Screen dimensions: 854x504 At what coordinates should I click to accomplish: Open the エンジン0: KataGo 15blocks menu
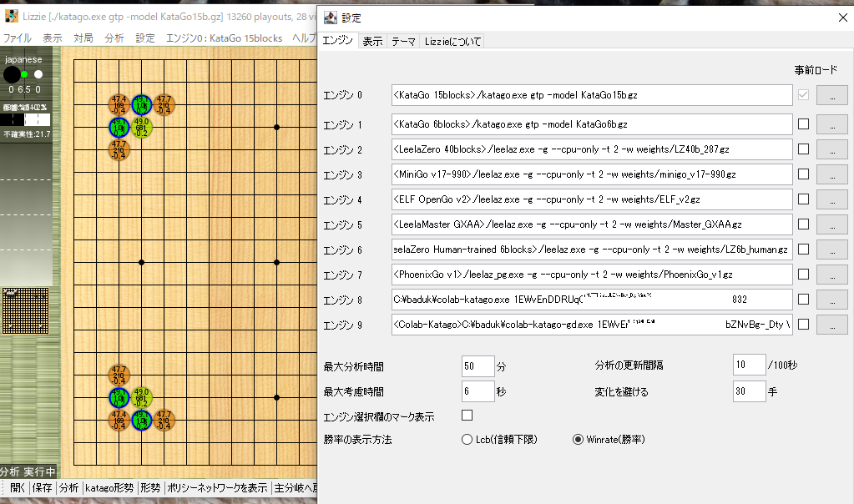click(225, 38)
